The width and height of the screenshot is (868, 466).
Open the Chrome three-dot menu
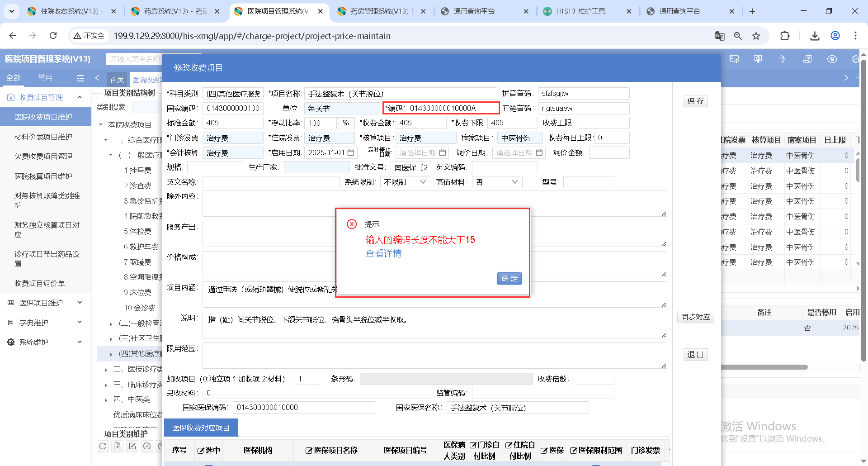pos(855,36)
